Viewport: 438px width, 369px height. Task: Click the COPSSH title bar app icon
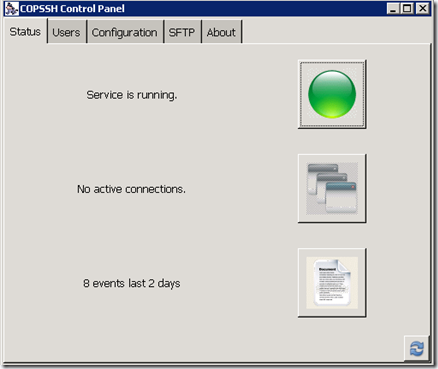pos(12,8)
